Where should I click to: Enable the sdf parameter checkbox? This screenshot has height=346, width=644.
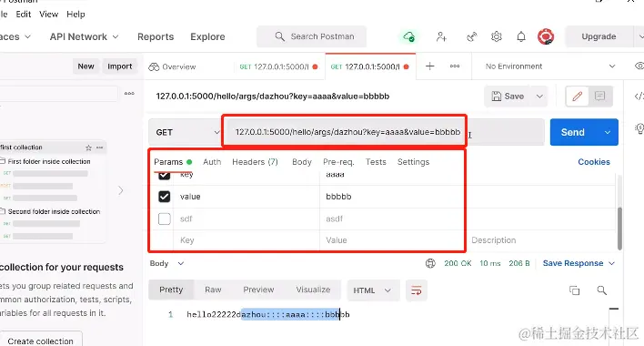pyautogui.click(x=165, y=219)
